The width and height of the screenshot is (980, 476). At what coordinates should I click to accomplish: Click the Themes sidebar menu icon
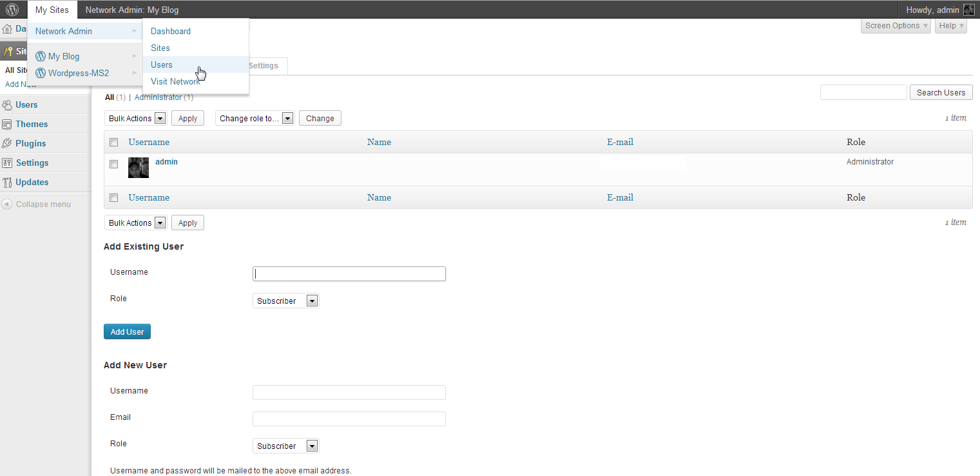7,124
